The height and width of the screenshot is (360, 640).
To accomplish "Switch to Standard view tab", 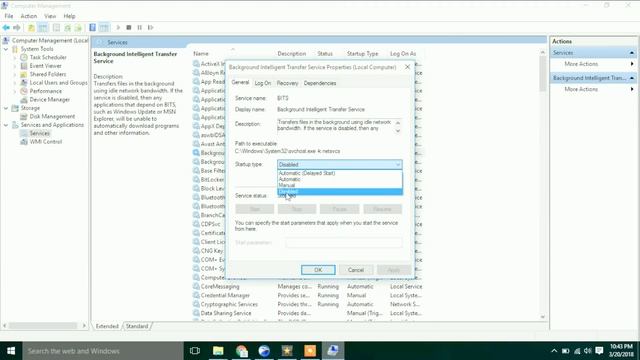I will pyautogui.click(x=137, y=326).
